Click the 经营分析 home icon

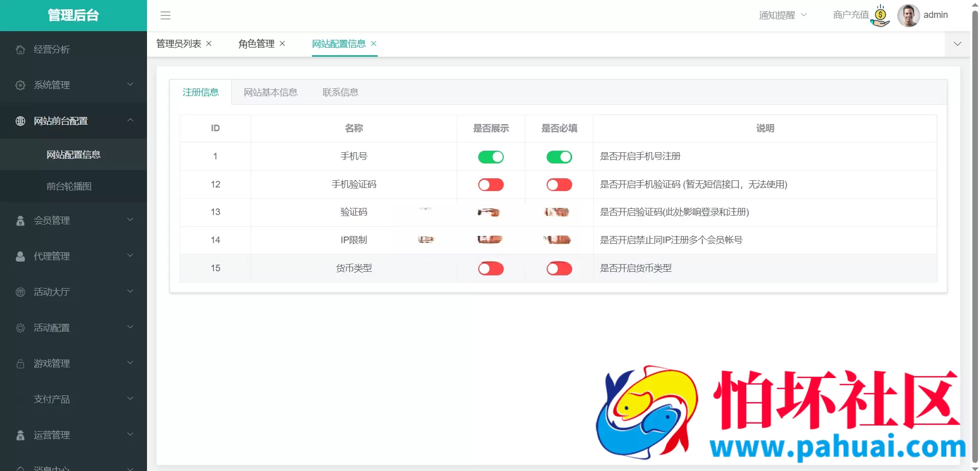coord(20,50)
